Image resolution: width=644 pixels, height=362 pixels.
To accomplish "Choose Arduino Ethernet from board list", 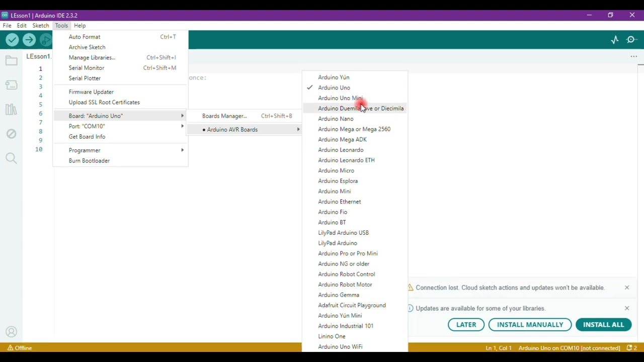I will click(x=355, y=202).
